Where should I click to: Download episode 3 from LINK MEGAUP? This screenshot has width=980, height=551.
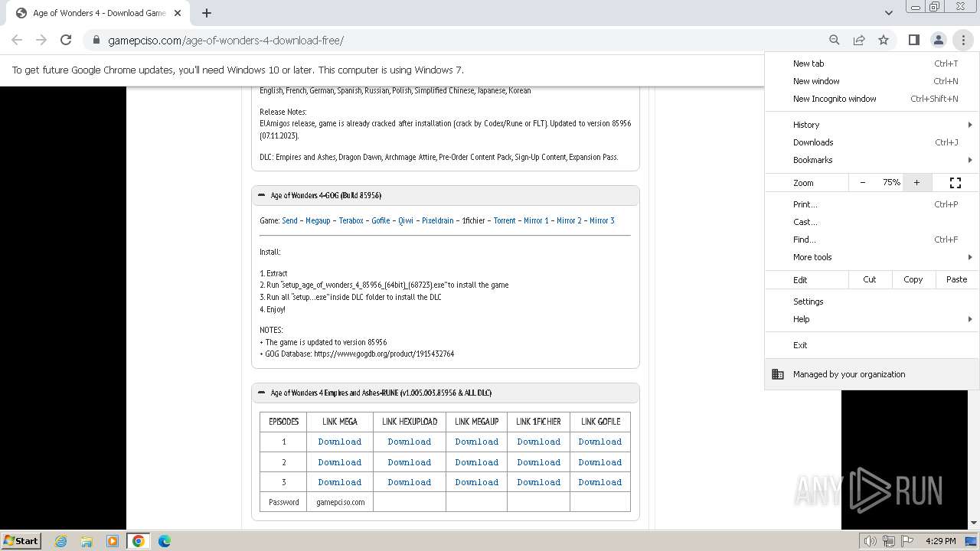pyautogui.click(x=477, y=482)
